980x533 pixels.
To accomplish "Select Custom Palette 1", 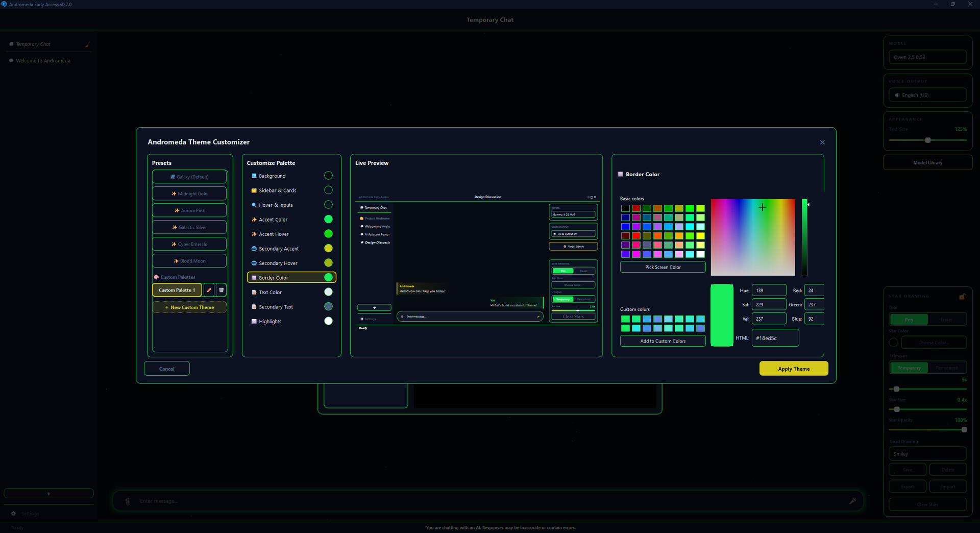I will 177,290.
